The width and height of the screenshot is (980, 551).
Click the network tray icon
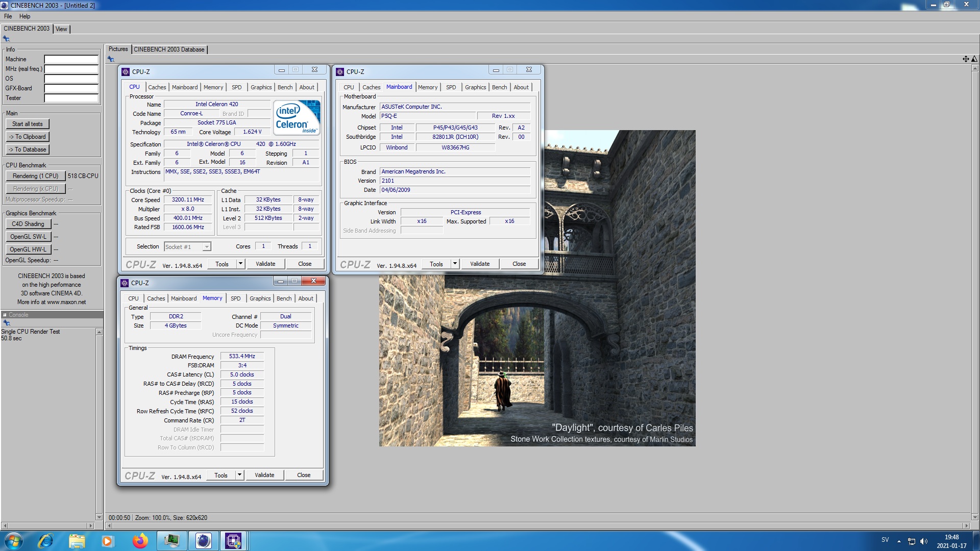[912, 541]
